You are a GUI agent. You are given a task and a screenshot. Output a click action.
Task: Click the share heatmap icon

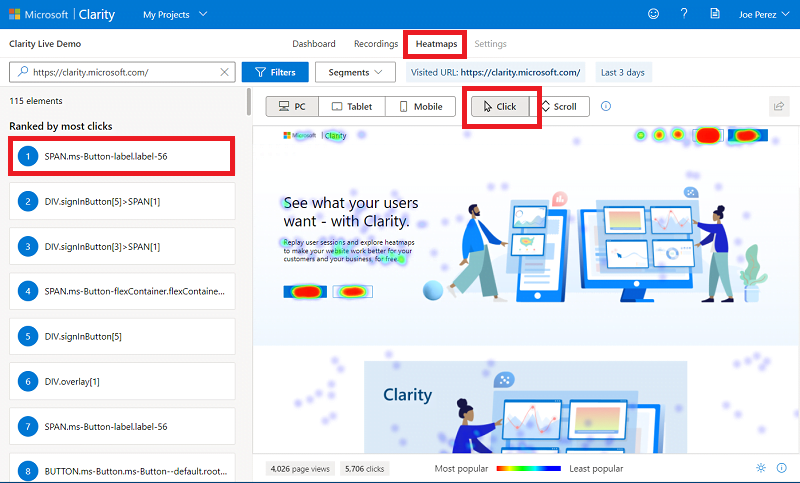(779, 106)
